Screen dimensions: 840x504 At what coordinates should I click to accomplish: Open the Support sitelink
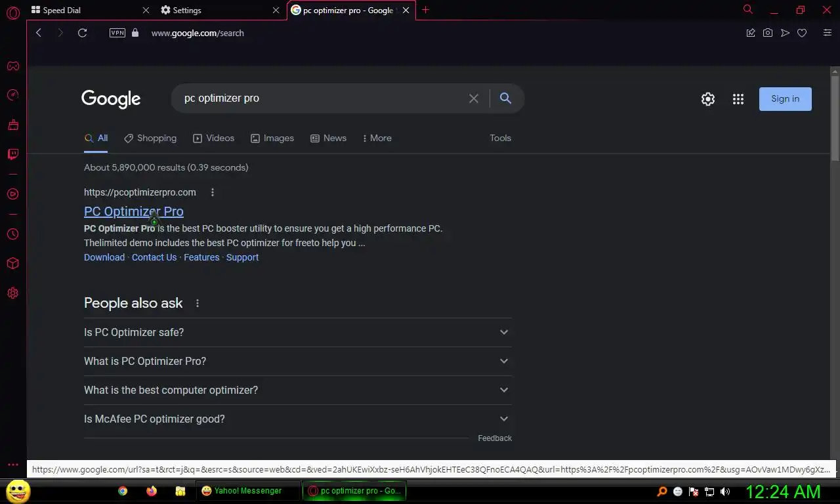tap(242, 257)
